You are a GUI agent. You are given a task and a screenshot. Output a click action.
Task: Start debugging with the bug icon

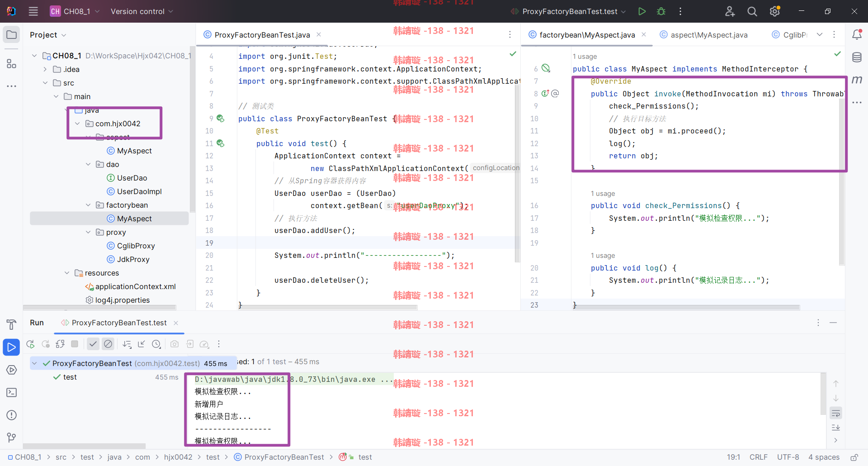[x=661, y=11]
